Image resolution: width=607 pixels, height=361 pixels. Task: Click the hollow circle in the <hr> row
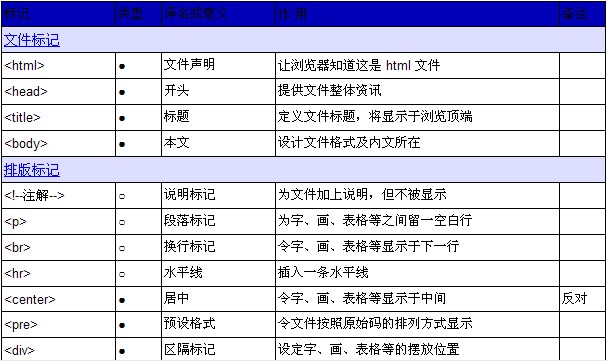[122, 274]
